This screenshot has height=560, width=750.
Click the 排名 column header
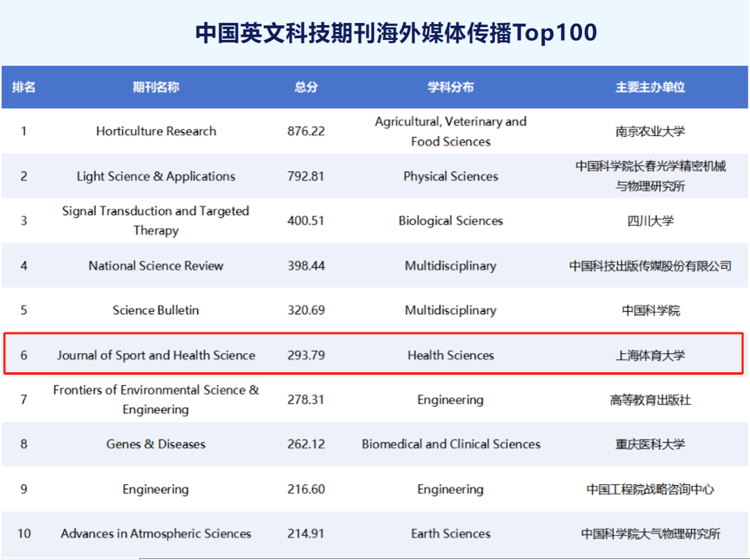point(24,87)
